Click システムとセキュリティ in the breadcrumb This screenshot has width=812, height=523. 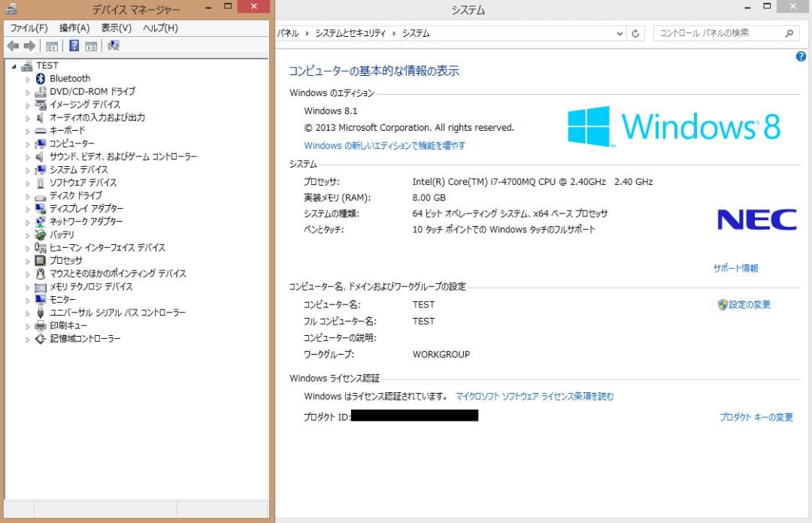(x=350, y=33)
